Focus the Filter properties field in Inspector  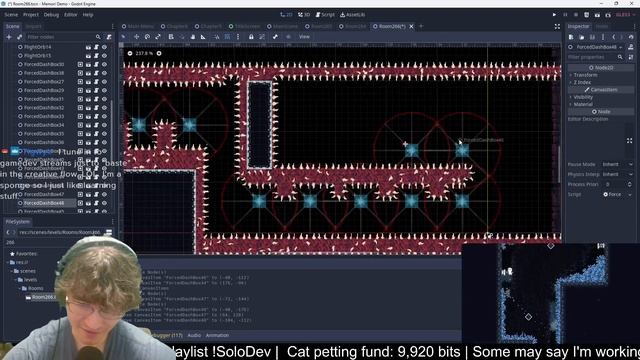(x=596, y=57)
